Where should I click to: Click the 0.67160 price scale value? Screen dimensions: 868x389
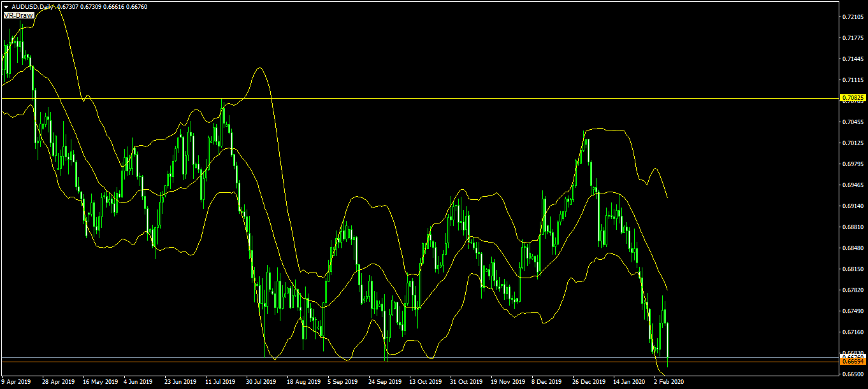click(x=853, y=332)
